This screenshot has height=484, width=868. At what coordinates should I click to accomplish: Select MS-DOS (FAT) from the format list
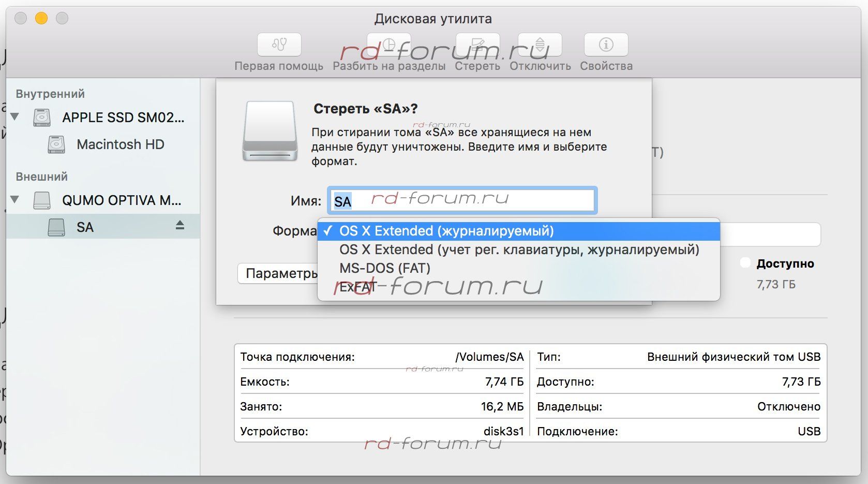coord(384,268)
